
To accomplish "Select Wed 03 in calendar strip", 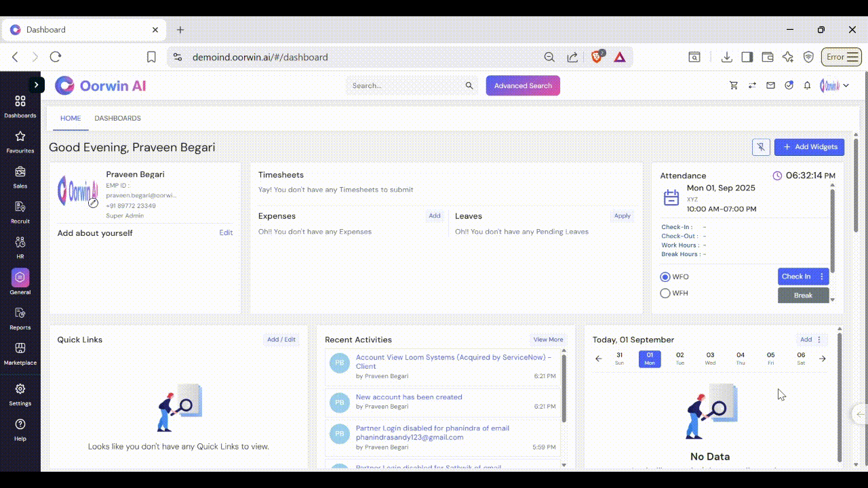I will click(x=710, y=359).
